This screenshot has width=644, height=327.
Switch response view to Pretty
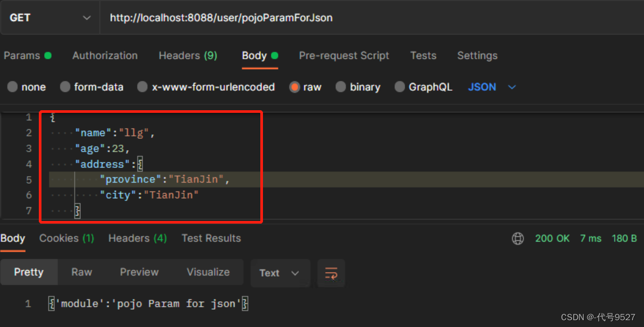pos(29,272)
